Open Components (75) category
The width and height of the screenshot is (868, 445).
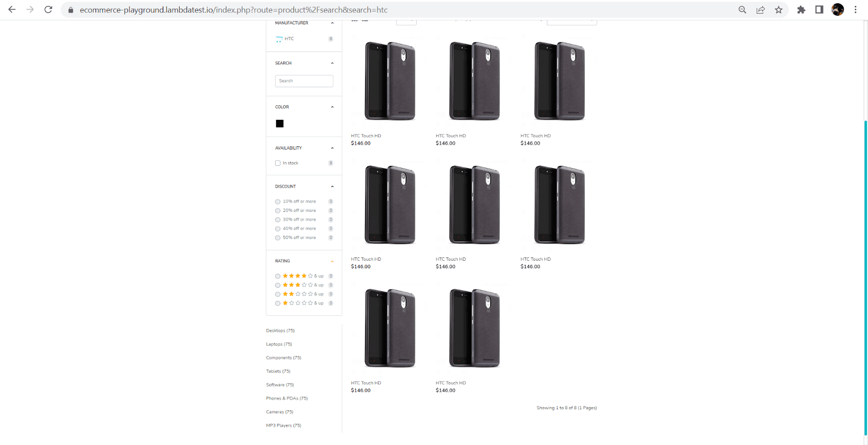tap(283, 358)
